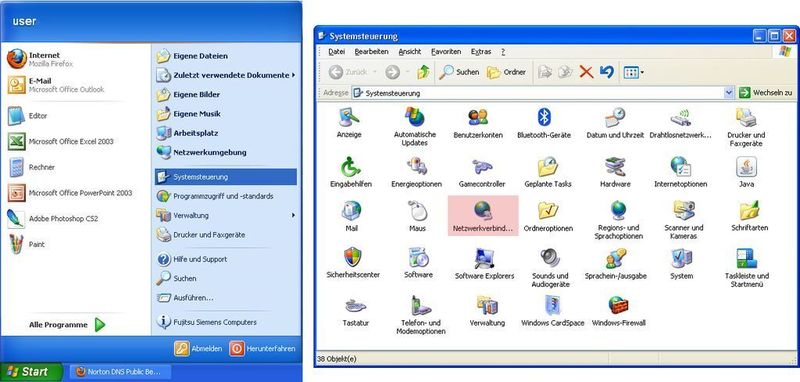800x382 pixels.
Task: Open Taskleiste und Startmenü icon
Action: click(x=746, y=267)
